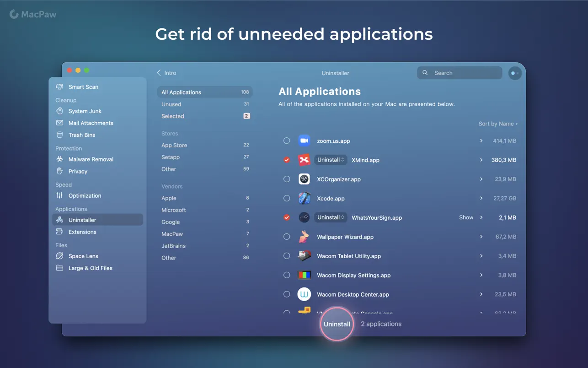Image resolution: width=588 pixels, height=368 pixels.
Task: Select Wallpaper Wizard.app checkbox
Action: (287, 237)
